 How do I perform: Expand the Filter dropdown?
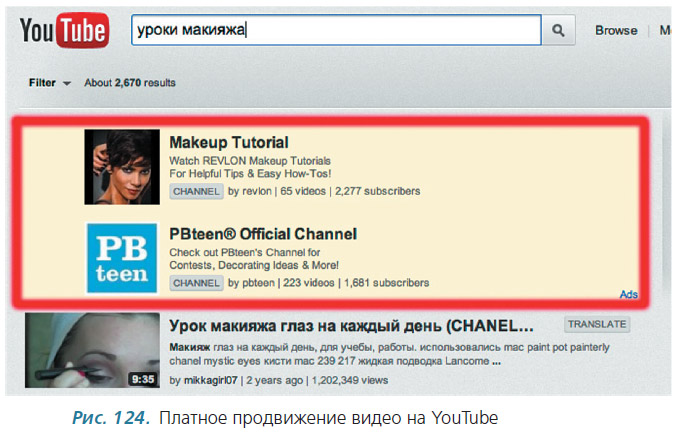pos(49,83)
